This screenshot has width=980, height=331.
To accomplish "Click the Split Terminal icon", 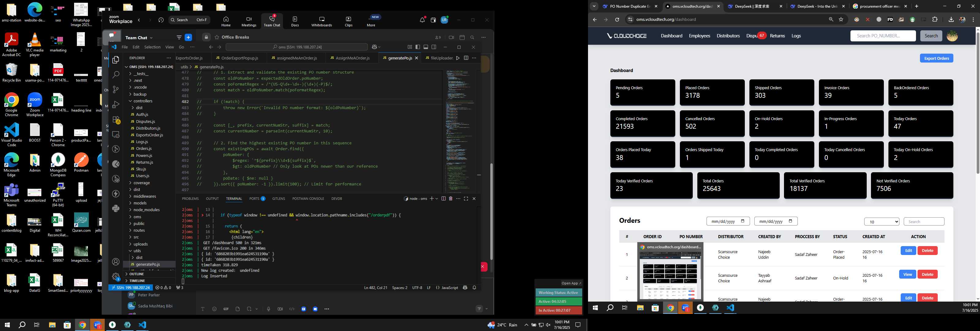I will (443, 199).
